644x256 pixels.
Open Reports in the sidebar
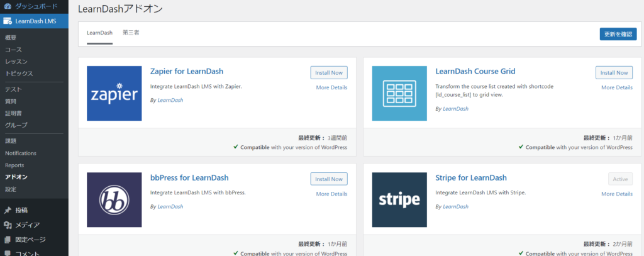[x=14, y=165]
